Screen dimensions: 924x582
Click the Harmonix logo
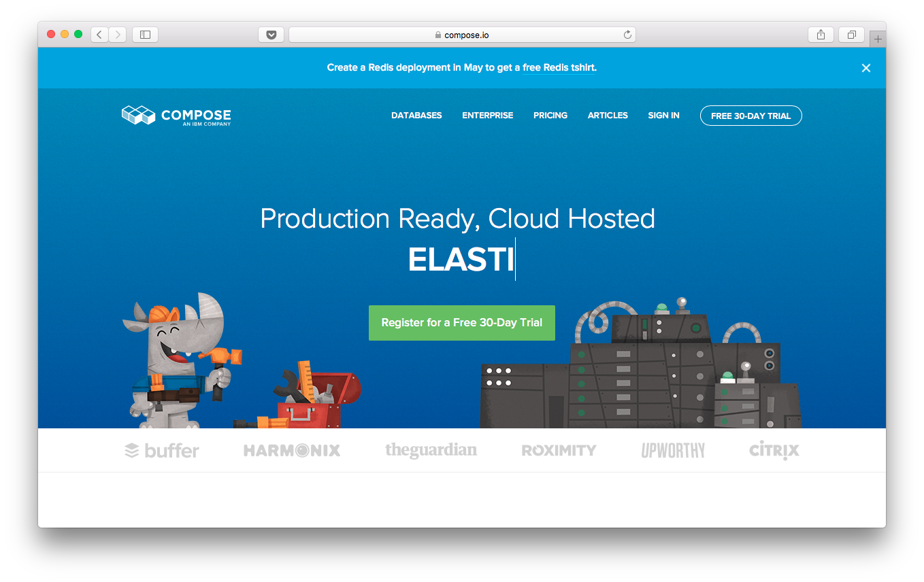tap(292, 450)
